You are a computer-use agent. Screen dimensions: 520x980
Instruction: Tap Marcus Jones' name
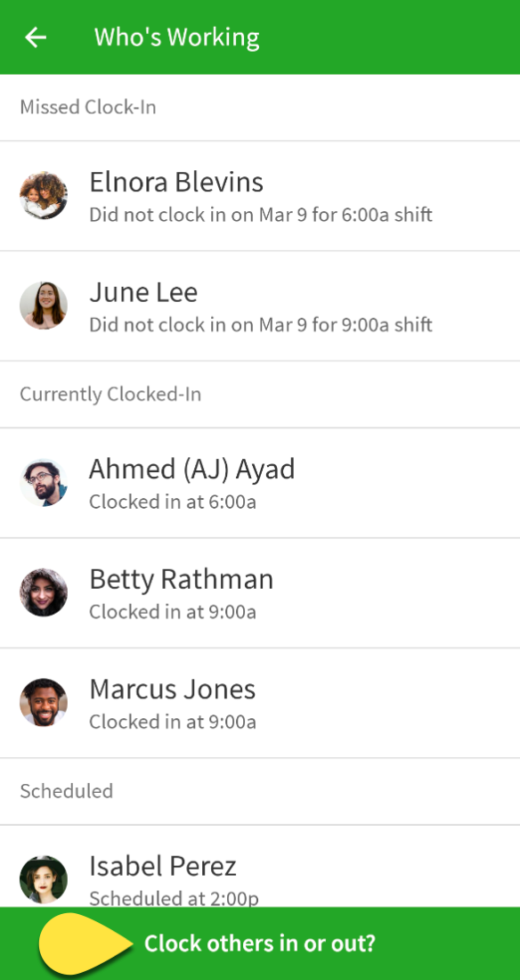[x=173, y=689]
